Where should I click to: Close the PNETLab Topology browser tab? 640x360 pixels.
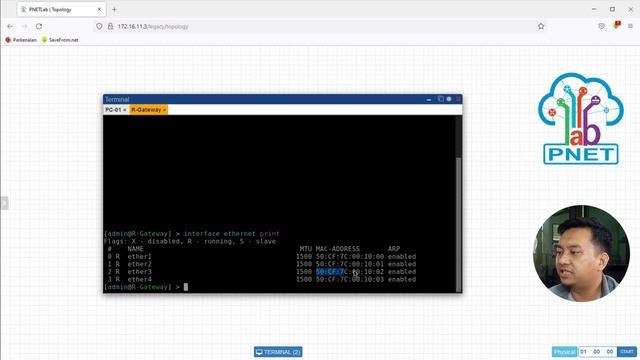[x=99, y=9]
